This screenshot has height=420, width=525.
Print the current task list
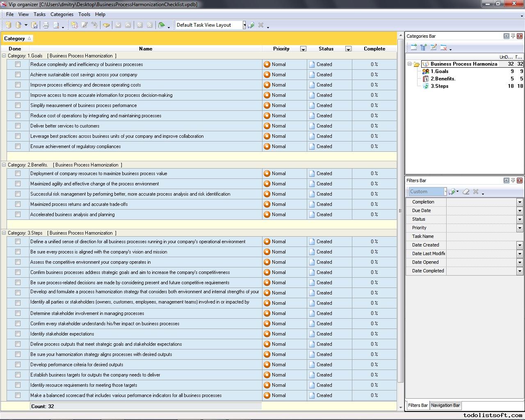pos(46,25)
